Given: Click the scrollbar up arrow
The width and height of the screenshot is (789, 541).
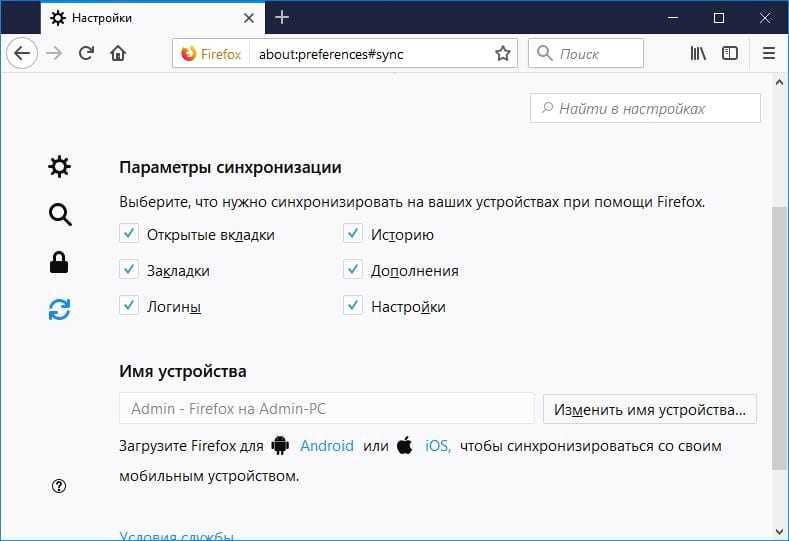Looking at the screenshot, I should pyautogui.click(x=779, y=82).
